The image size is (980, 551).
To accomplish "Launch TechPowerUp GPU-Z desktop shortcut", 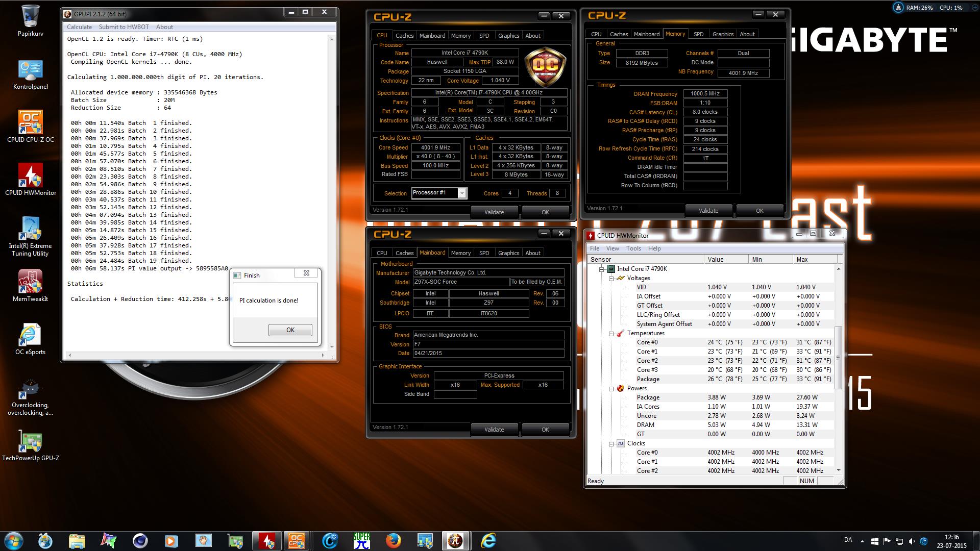I will [31, 445].
